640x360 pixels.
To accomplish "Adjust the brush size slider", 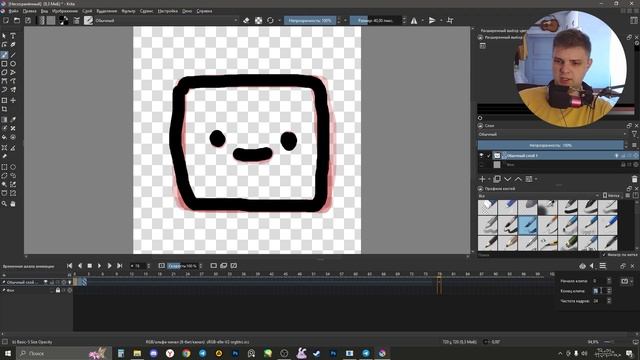I will pyautogui.click(x=376, y=20).
